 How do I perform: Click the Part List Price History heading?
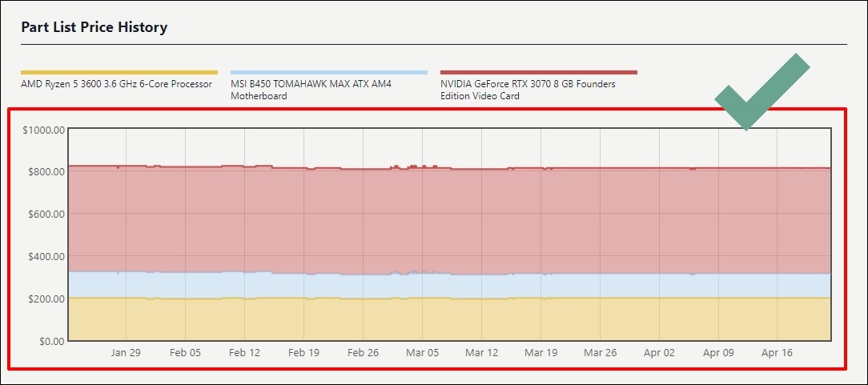click(94, 26)
